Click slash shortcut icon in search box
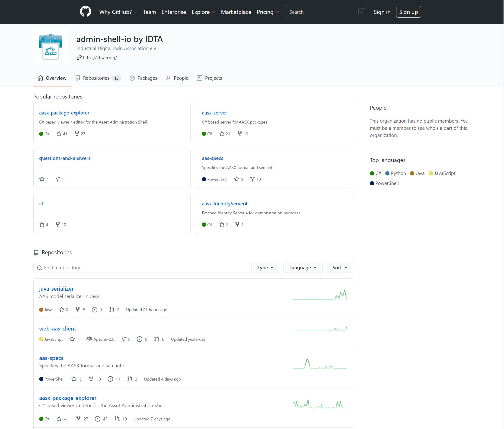Viewport: 504px width, 429px height. 361,12
